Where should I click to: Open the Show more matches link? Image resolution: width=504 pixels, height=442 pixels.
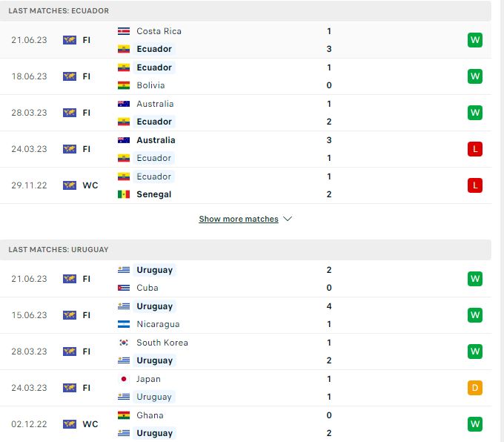coord(239,219)
